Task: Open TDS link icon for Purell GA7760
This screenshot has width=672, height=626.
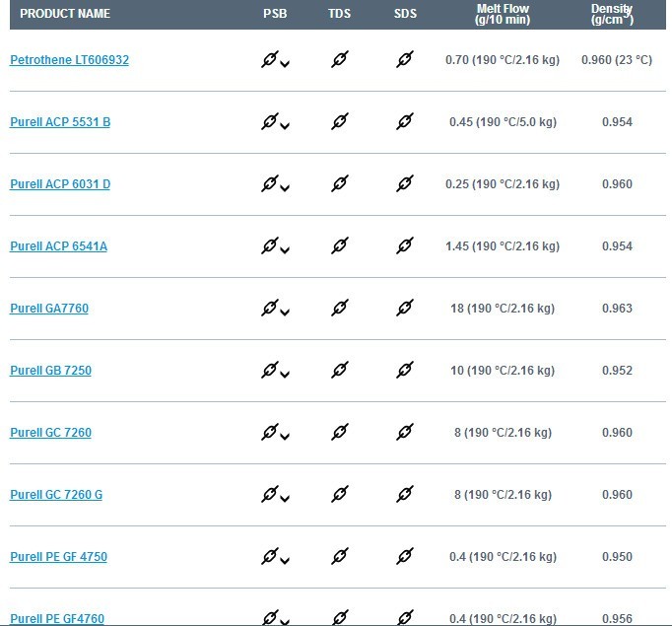Action: coord(339,308)
